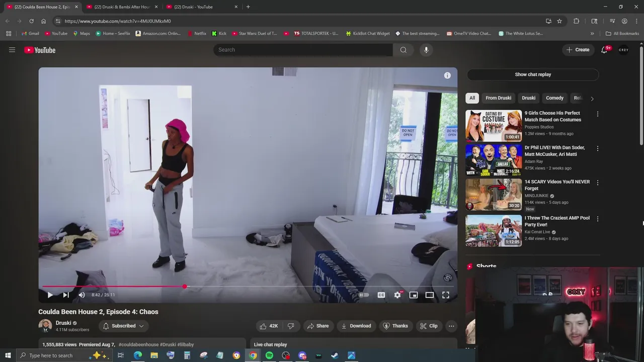Play the paused video

point(50,295)
